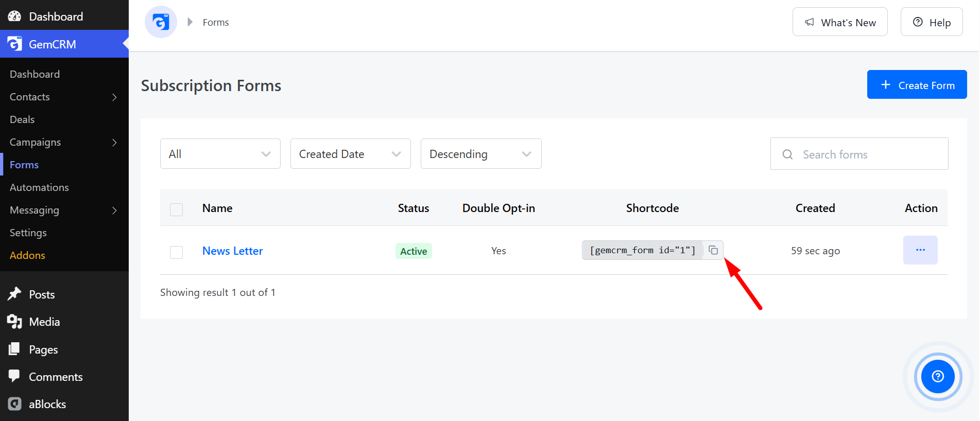The image size is (980, 421).
Task: Open the Descending order dropdown
Action: [x=481, y=153]
